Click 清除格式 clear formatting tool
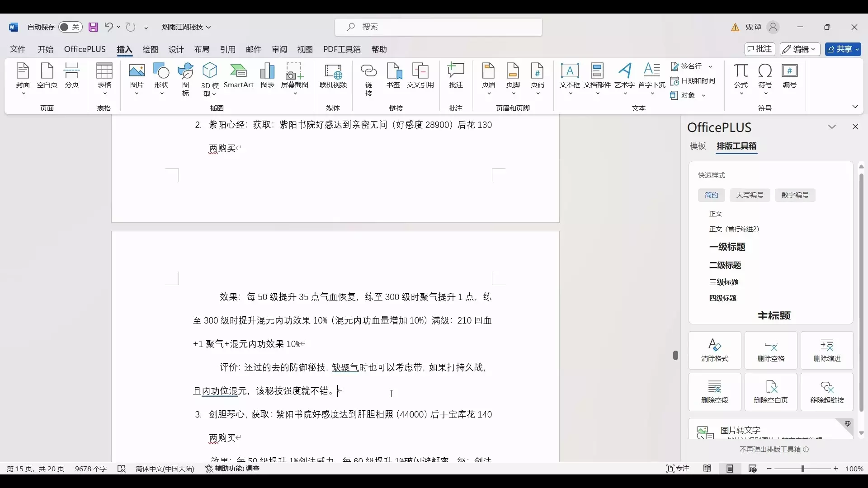868x488 pixels. pos(715,351)
